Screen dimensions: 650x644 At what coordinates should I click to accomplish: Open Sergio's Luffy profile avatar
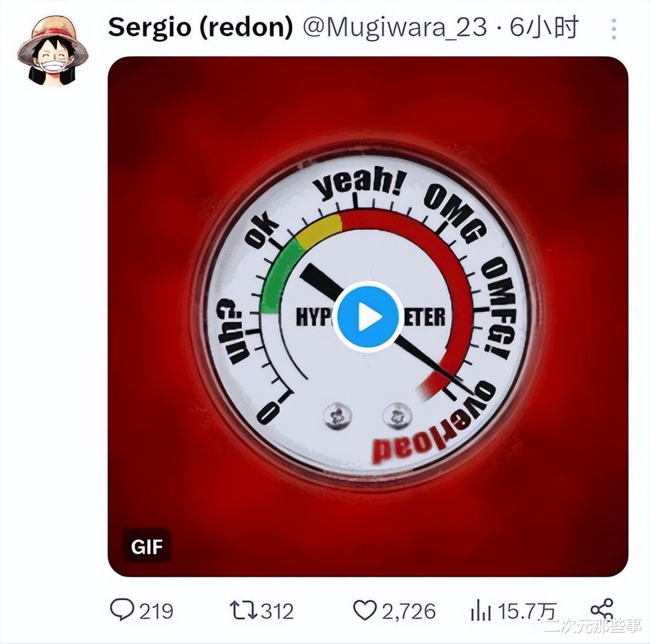pos(52,50)
